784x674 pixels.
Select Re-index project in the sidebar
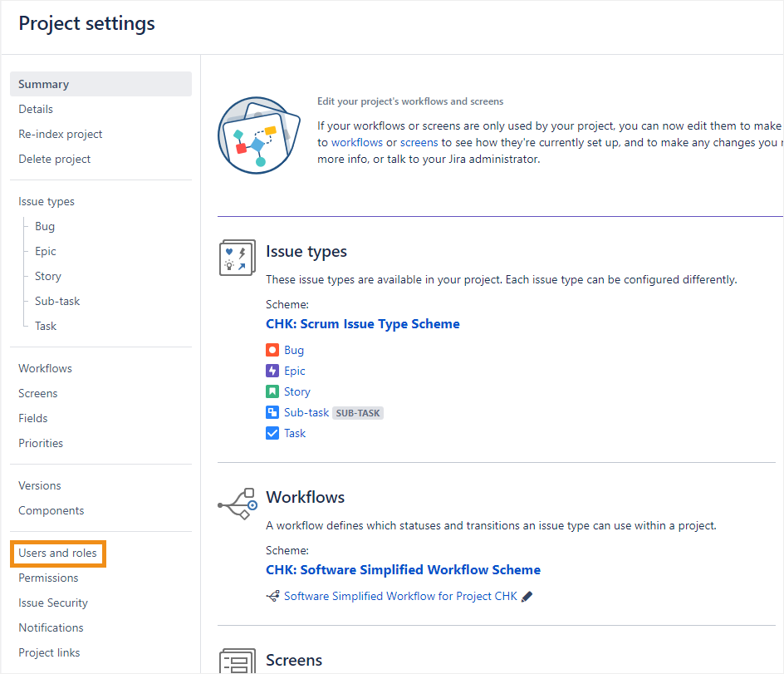tap(61, 134)
